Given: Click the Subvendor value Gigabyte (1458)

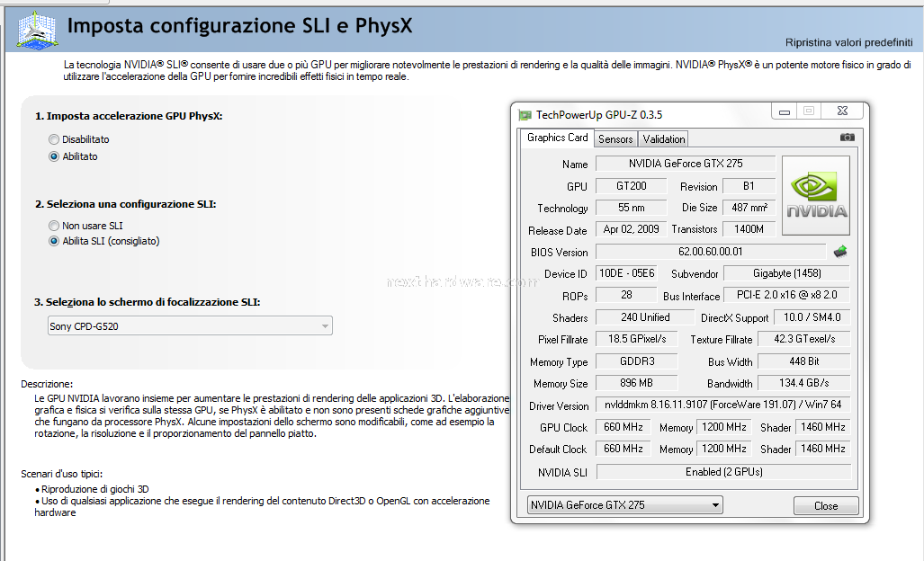Looking at the screenshot, I should (786, 273).
